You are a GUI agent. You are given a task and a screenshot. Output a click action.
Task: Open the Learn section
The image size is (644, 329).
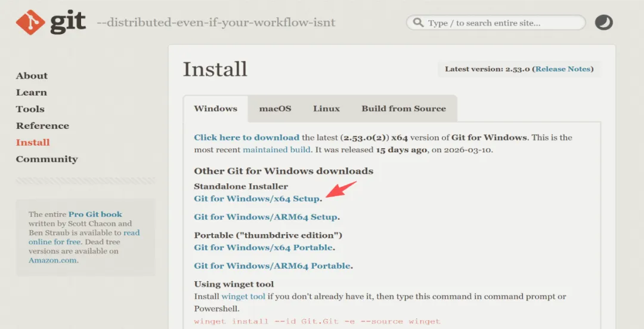pyautogui.click(x=31, y=93)
